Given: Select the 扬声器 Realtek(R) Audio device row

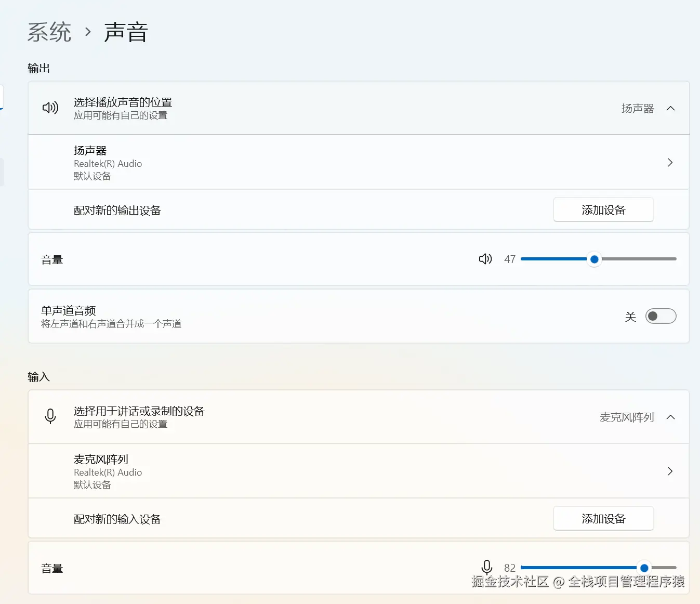Looking at the screenshot, I should pyautogui.click(x=312, y=162).
